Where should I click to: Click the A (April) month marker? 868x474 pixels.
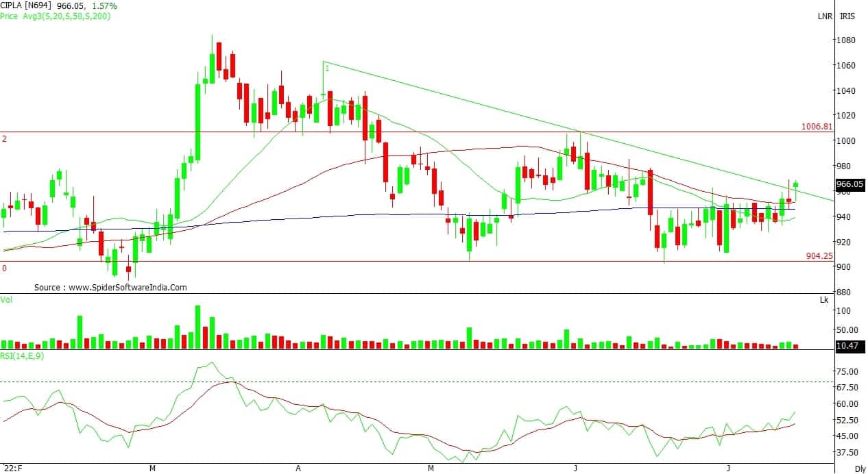[298, 469]
